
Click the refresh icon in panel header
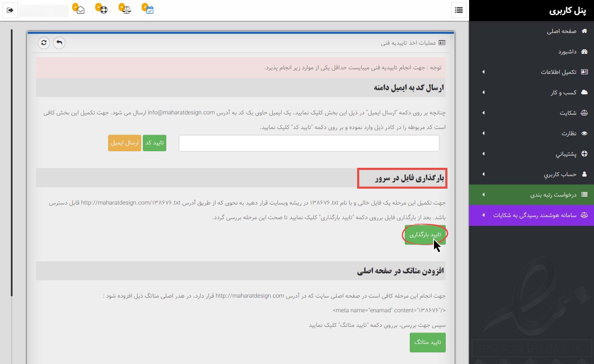pyautogui.click(x=44, y=43)
